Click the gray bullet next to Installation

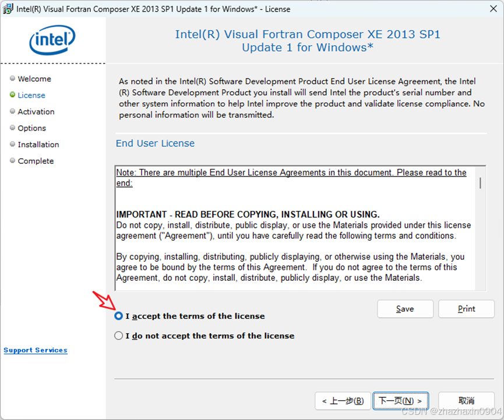(13, 144)
